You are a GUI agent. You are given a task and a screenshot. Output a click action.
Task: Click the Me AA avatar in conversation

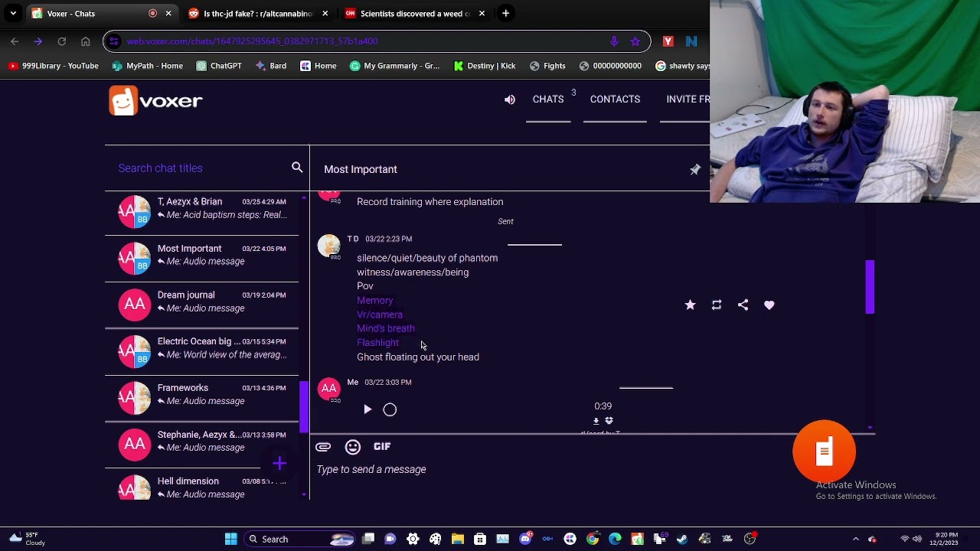[329, 389]
